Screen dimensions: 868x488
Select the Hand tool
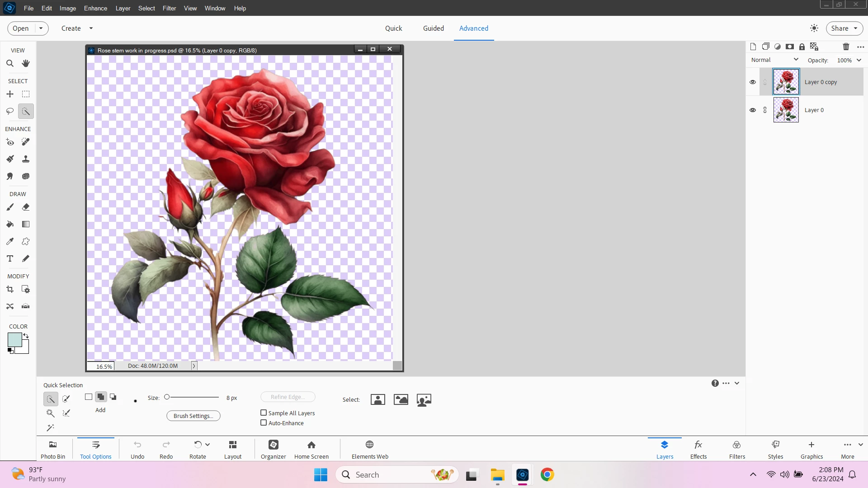tap(26, 63)
